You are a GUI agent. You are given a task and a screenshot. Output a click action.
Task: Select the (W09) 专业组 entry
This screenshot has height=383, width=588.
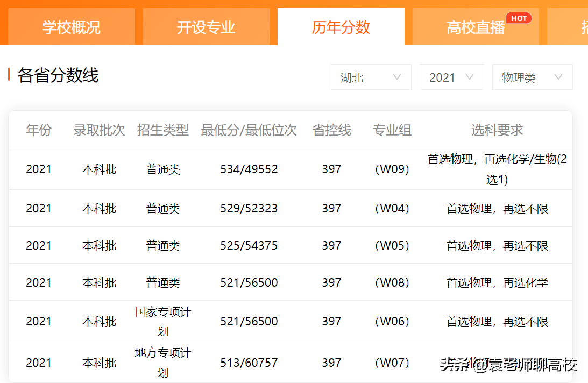392,168
